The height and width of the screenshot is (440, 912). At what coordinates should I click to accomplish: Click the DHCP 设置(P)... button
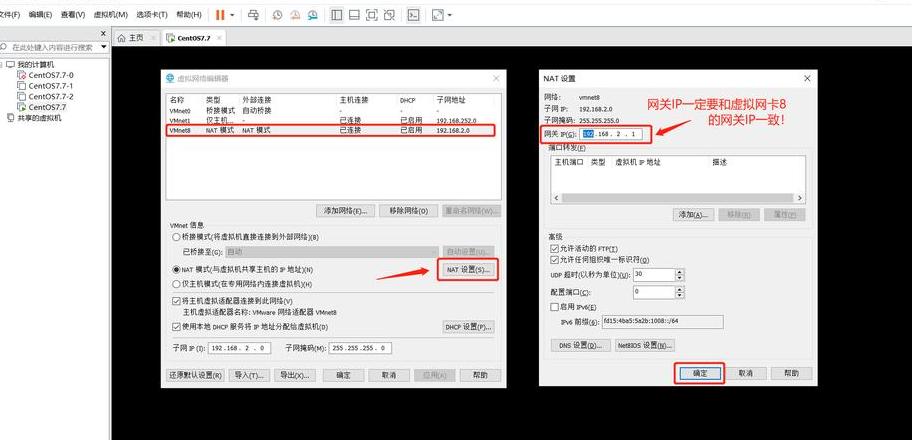(469, 327)
